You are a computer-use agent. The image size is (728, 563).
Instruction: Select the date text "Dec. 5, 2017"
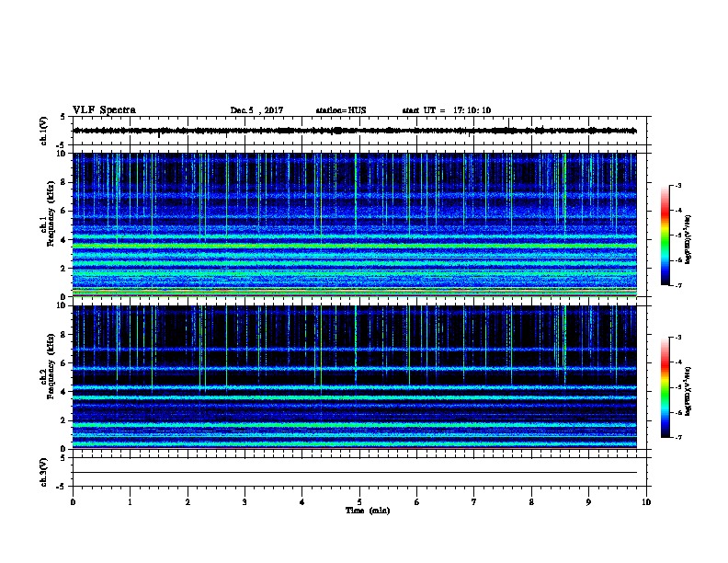pyautogui.click(x=256, y=110)
